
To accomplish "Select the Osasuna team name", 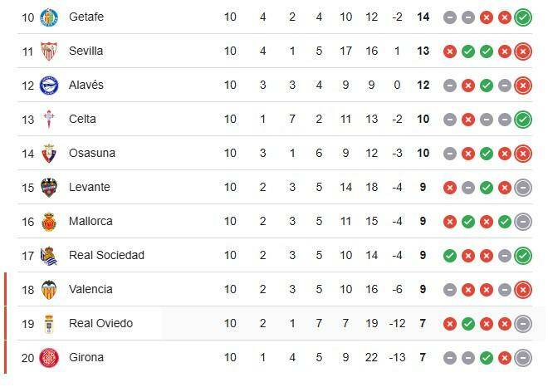I will pos(92,153).
